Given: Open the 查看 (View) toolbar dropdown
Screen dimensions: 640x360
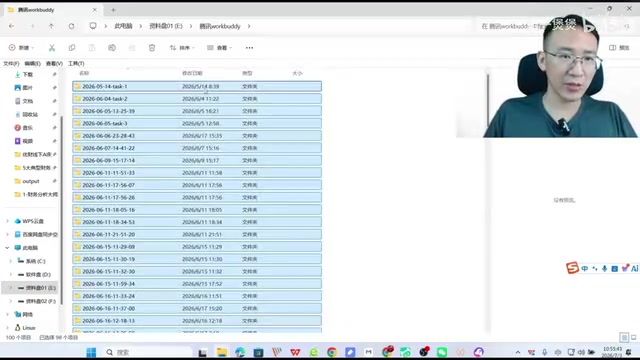Looking at the screenshot, I should coord(219,48).
